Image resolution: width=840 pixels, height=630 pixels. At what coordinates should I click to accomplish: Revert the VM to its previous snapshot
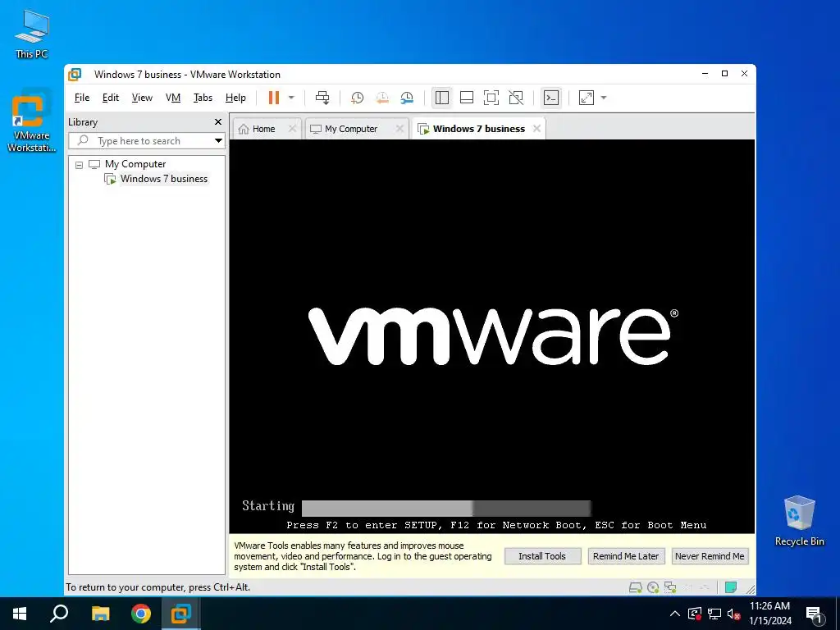tap(382, 98)
